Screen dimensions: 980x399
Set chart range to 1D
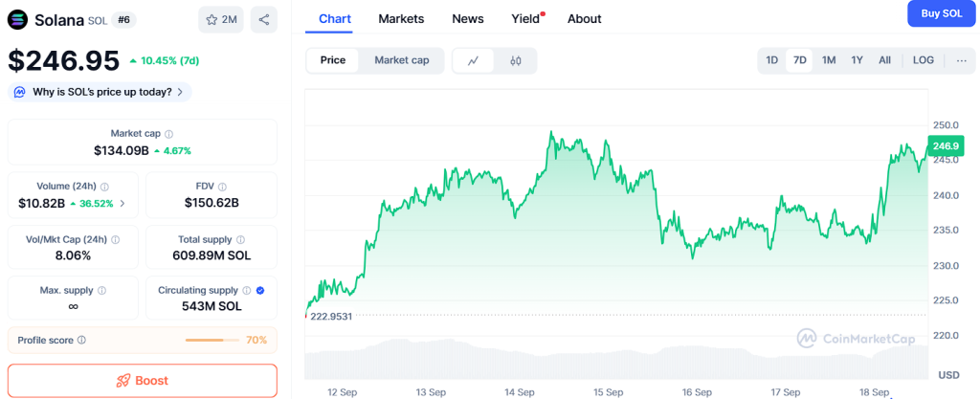pos(772,60)
